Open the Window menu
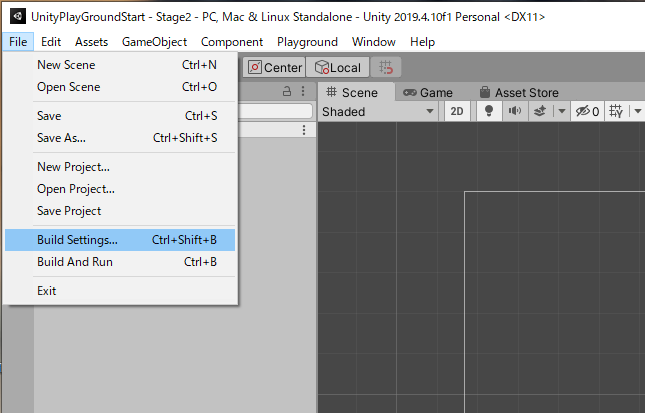The height and width of the screenshot is (413, 645). tap(374, 42)
